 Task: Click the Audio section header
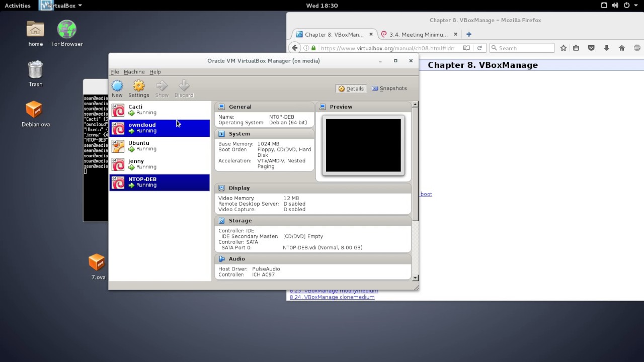313,259
